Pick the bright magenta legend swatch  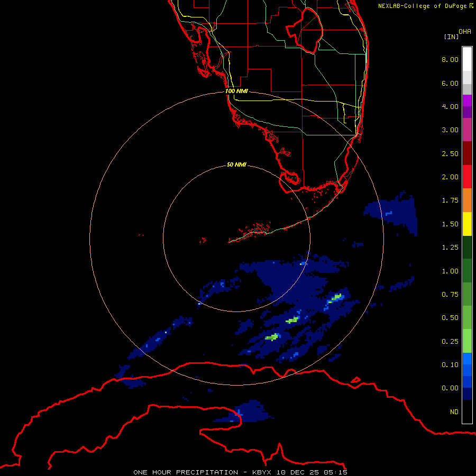[467, 100]
